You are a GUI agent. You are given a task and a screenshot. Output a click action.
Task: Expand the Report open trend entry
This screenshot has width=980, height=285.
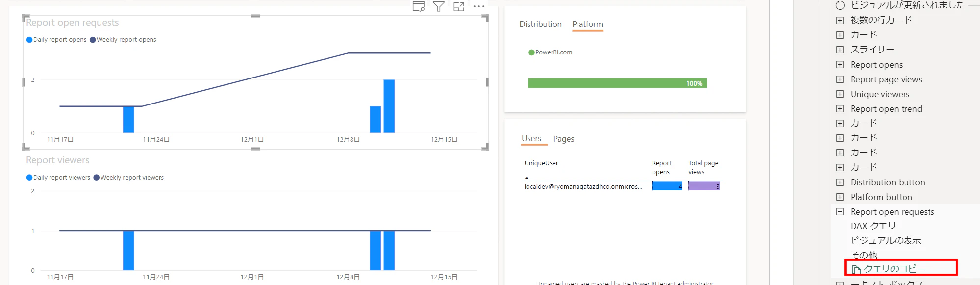click(x=840, y=109)
